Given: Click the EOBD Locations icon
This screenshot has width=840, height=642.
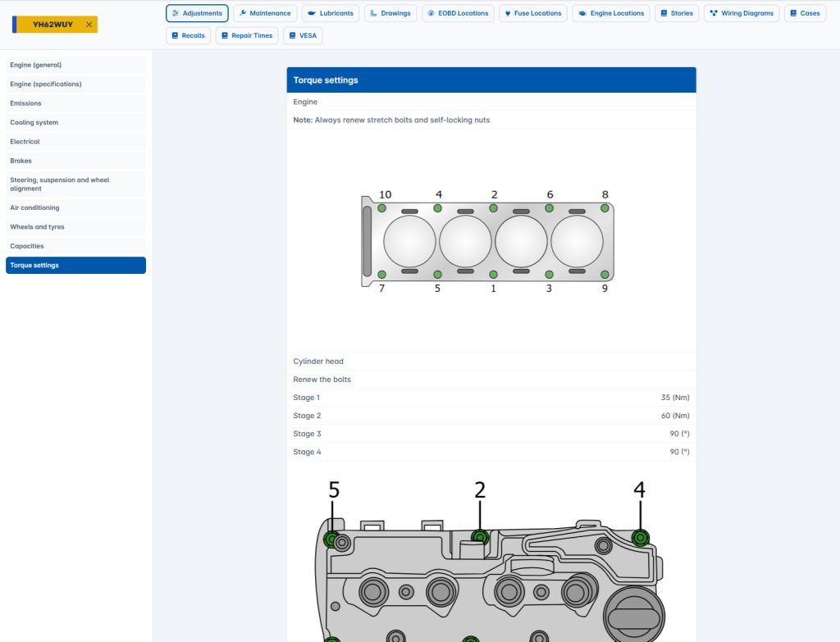Looking at the screenshot, I should 431,13.
